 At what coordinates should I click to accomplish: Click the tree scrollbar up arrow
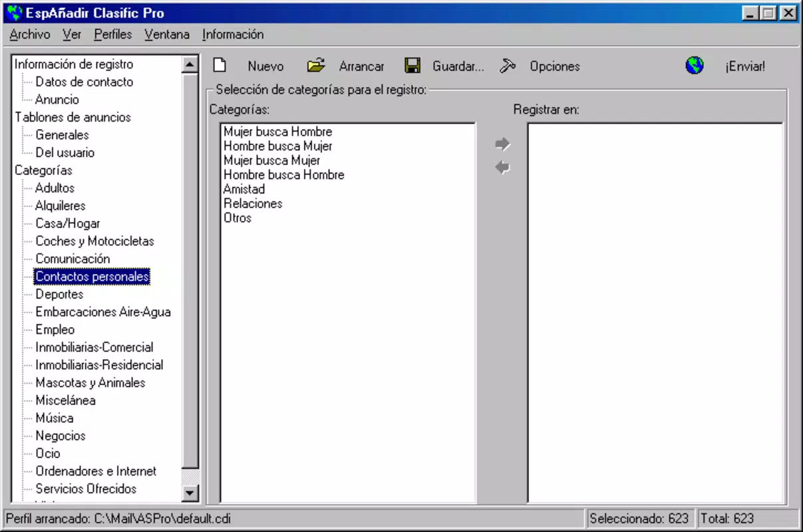190,65
